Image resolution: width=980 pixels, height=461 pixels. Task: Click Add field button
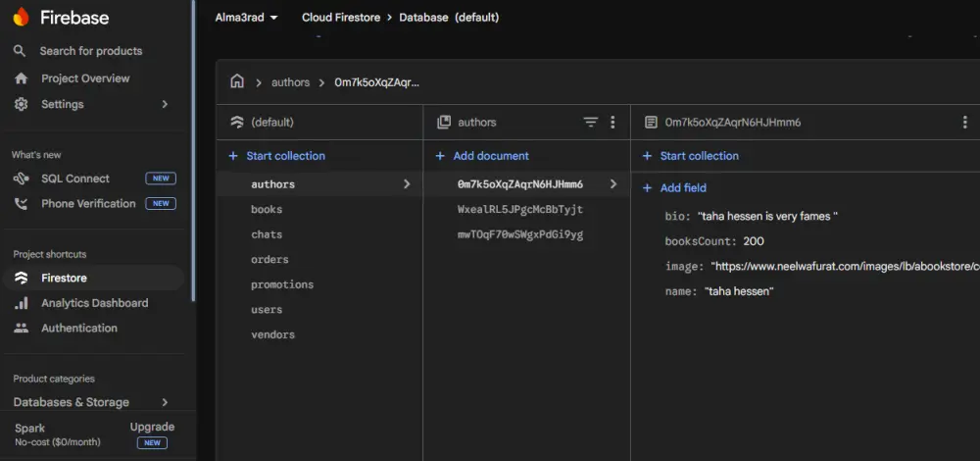[x=683, y=187]
